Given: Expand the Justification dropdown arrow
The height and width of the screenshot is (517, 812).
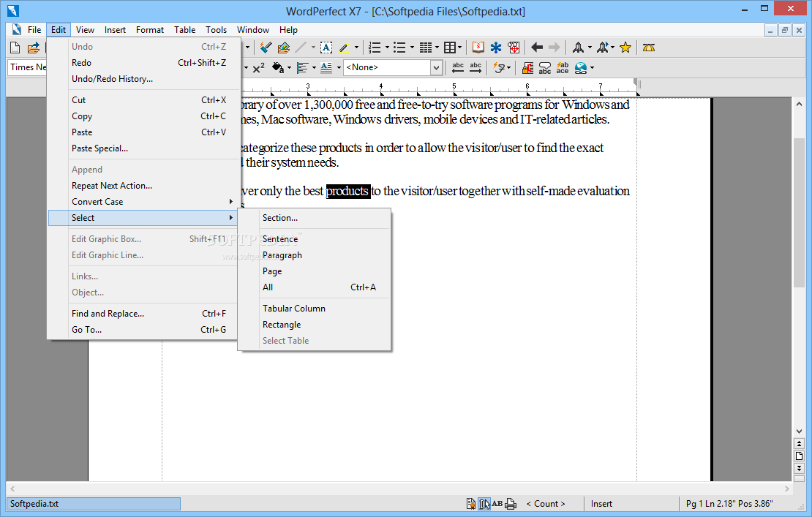Looking at the screenshot, I should click(314, 68).
